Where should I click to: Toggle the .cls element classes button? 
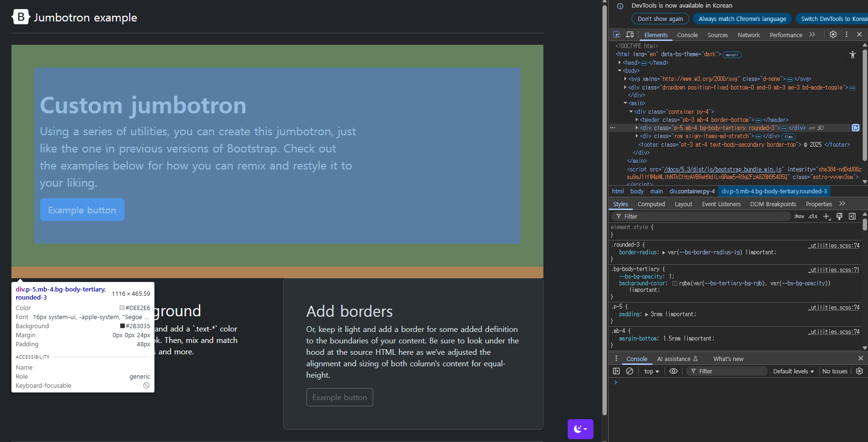813,216
